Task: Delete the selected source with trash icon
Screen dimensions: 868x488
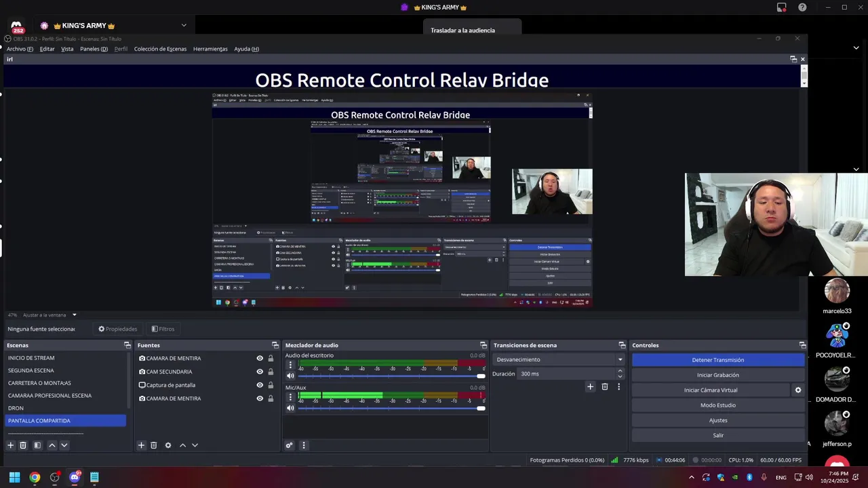Action: (x=154, y=445)
